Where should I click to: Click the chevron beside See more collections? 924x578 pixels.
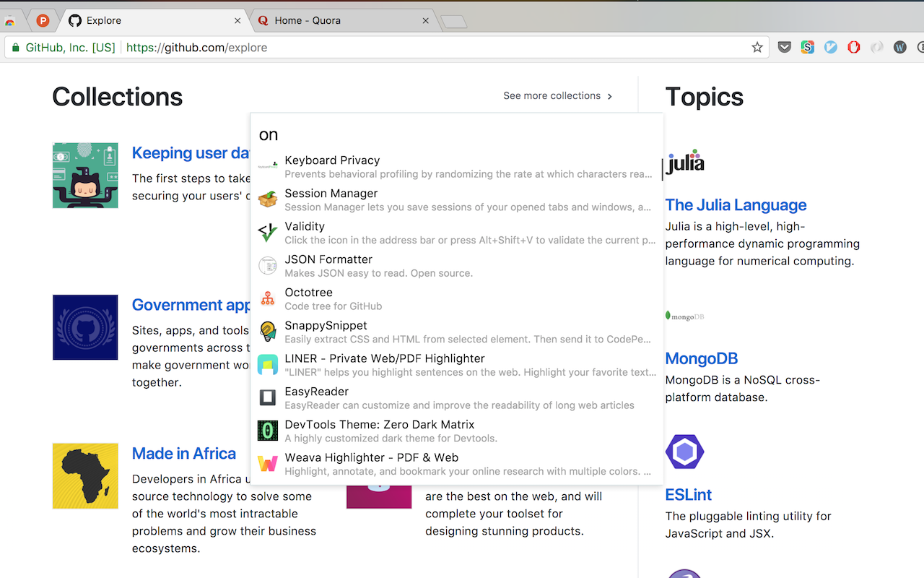pos(610,96)
